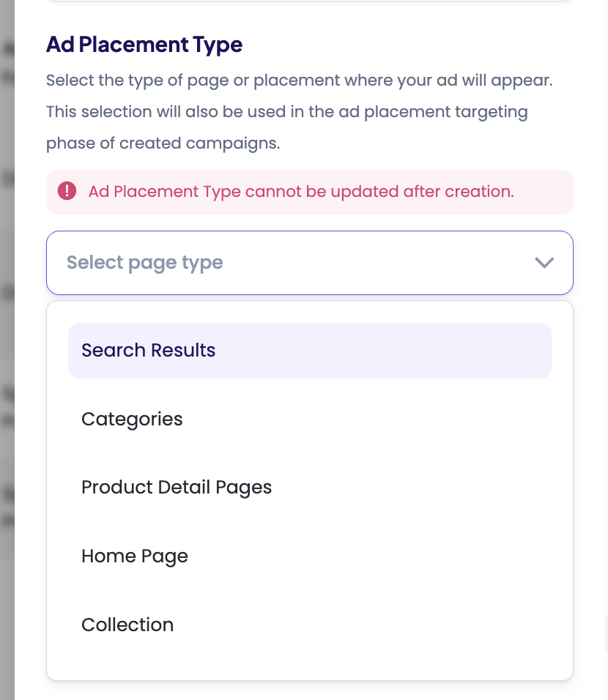
Task: Click blank pink area right of warning message
Action: tap(546, 192)
